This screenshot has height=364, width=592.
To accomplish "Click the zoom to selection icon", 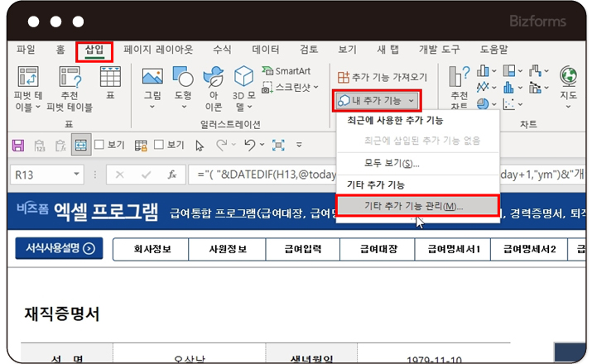I will [278, 146].
